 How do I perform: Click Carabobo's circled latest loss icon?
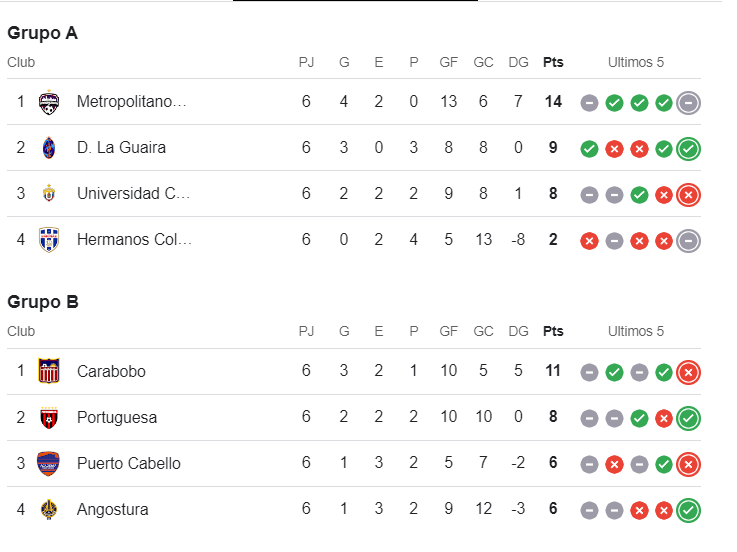click(x=688, y=372)
